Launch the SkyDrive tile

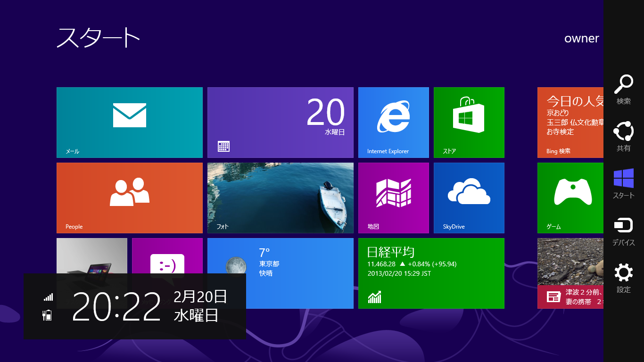point(469,198)
